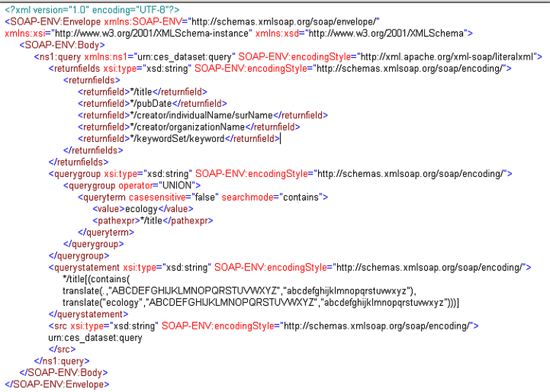Click the querystatement opening tag
This screenshot has height=392, width=550.
(84, 268)
